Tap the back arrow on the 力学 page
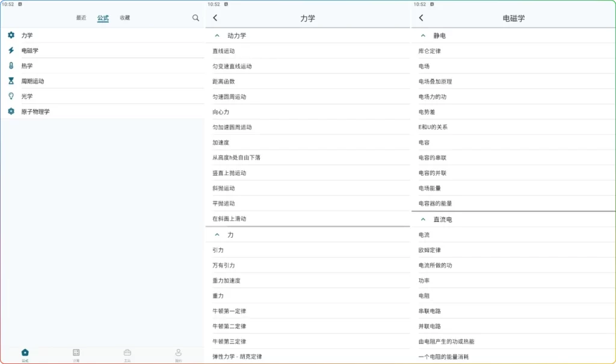Screen dimensions: 616x364 [215, 18]
